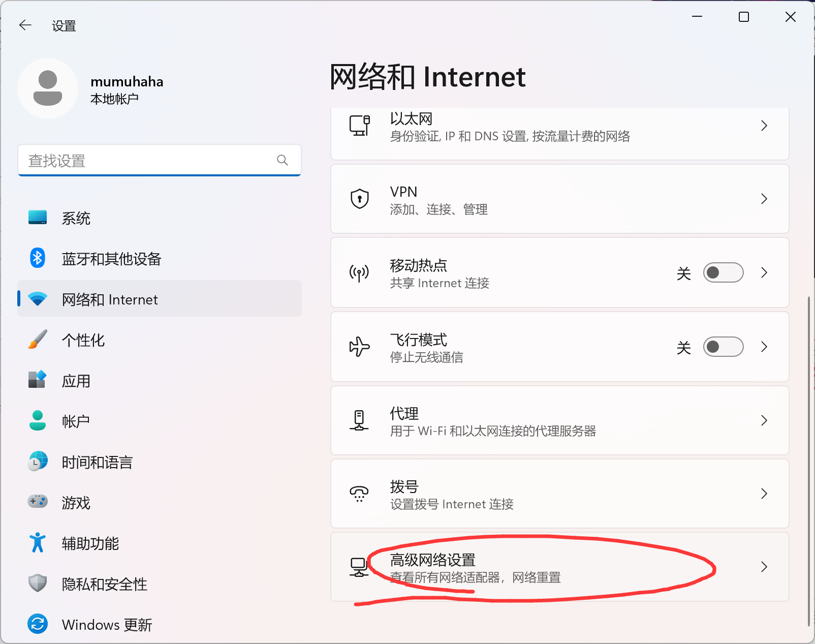Click the mobile hotspot signal icon
The width and height of the screenshot is (815, 644).
coord(360,273)
